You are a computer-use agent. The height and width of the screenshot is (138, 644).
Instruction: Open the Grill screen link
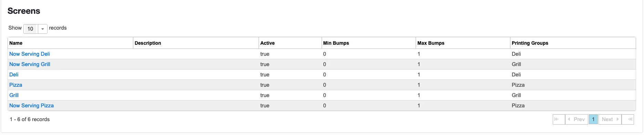pyautogui.click(x=14, y=95)
